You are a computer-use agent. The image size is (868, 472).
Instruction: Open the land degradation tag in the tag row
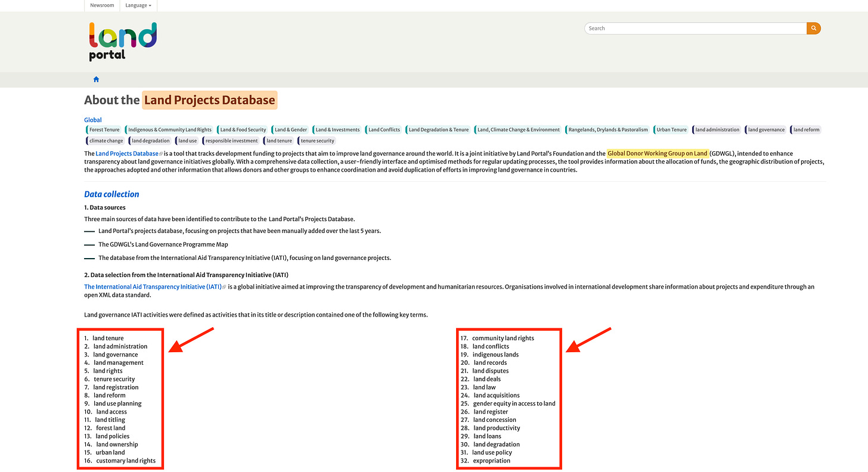point(150,141)
